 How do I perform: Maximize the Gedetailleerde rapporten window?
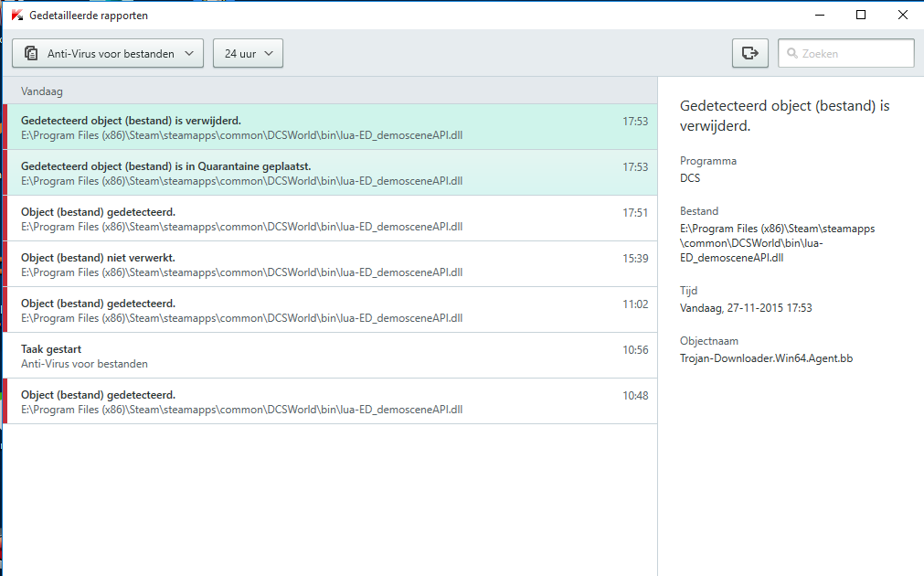tap(861, 15)
